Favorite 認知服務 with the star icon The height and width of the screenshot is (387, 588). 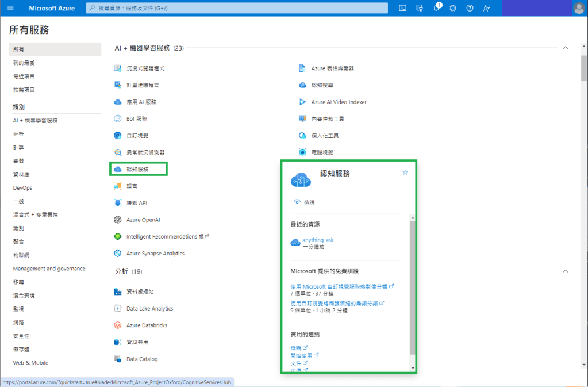tap(405, 172)
